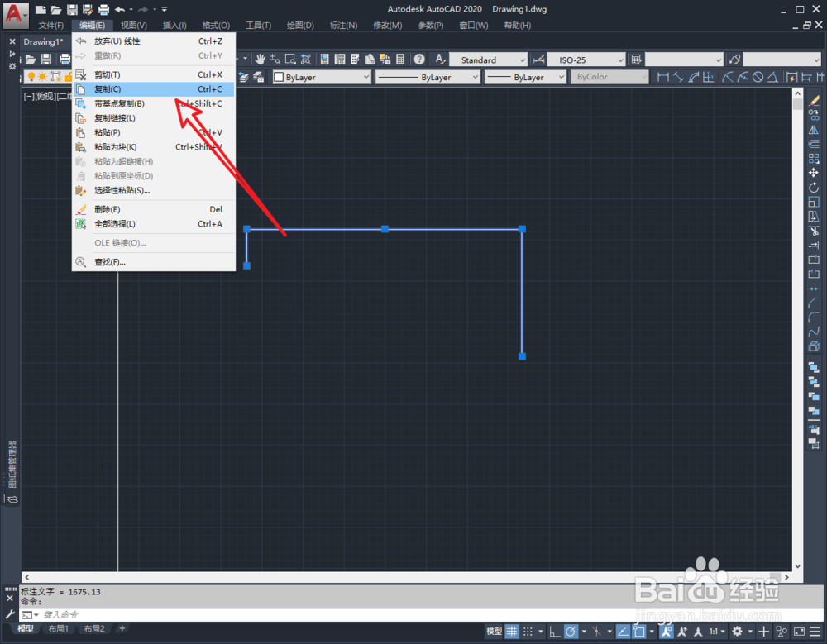Choose Paste (粘贴) from the Edit menu
Viewport: 827px width, 644px height.
click(154, 132)
